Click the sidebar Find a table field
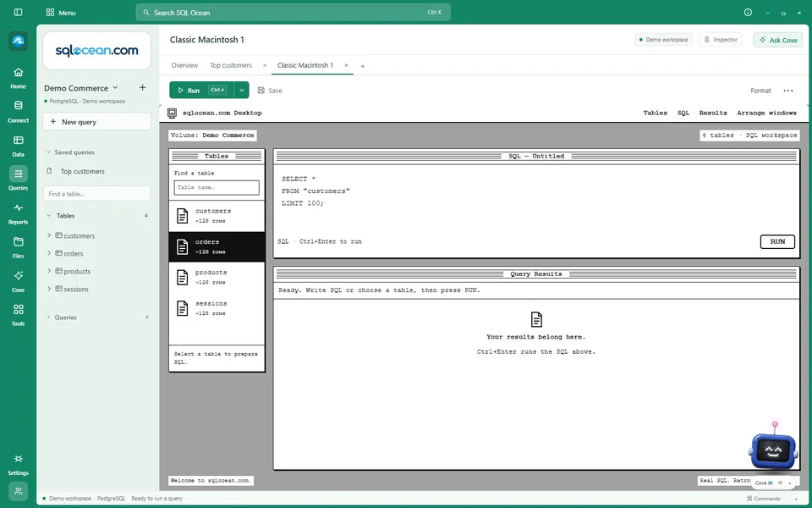The image size is (812, 508). coord(96,194)
